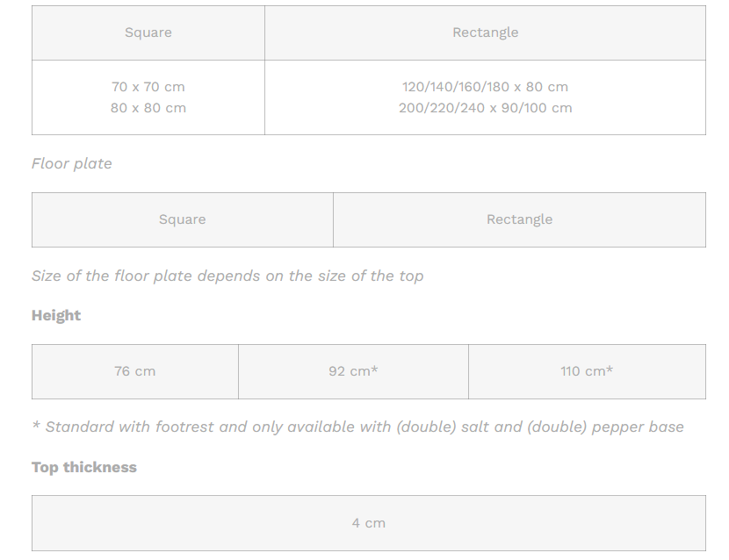Select the 76 cm height cell
The height and width of the screenshot is (560, 729).
pyautogui.click(x=134, y=371)
